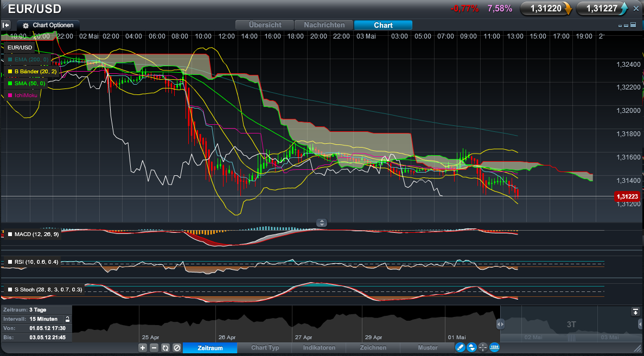Click the blue up-down arrows icon
644x356 pixels.
471,347
